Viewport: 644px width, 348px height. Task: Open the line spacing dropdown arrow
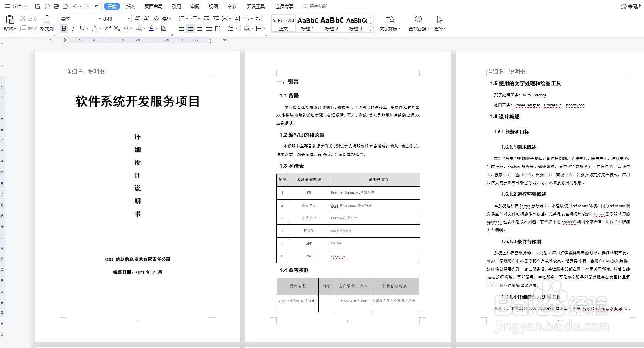pos(236,28)
